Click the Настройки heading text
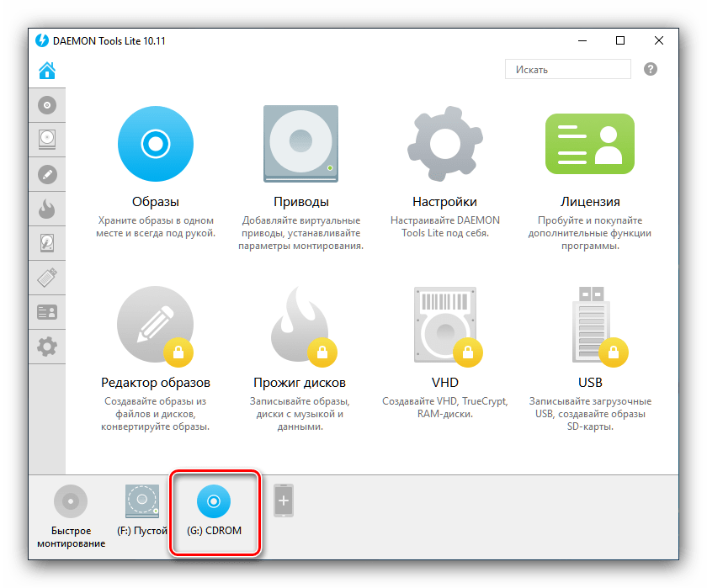 tap(444, 202)
